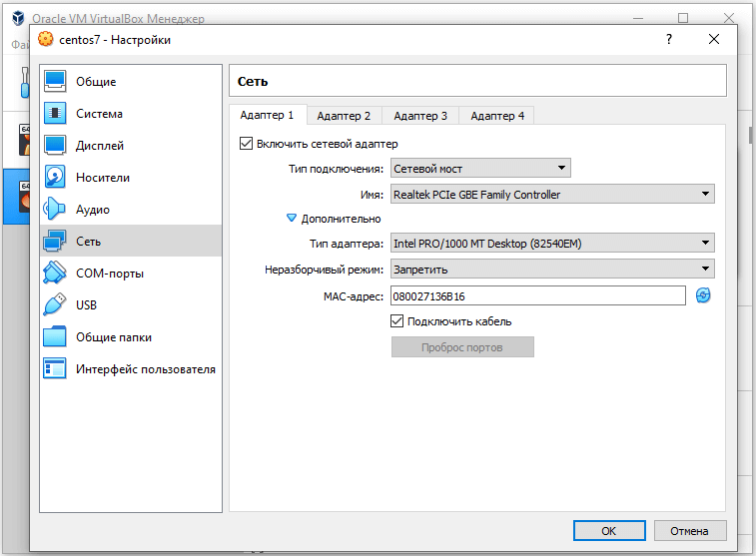Toggle Подключить кабель checkbox

click(397, 321)
